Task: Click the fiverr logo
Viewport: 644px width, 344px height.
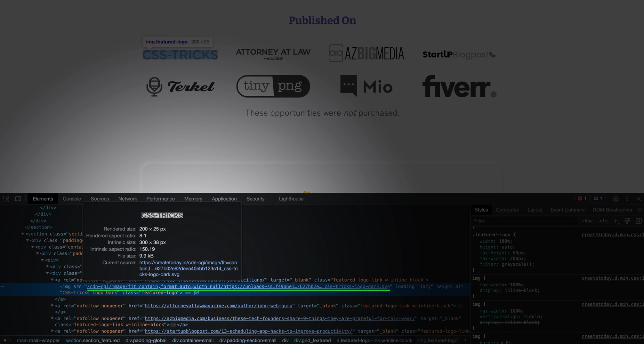Action: point(459,86)
